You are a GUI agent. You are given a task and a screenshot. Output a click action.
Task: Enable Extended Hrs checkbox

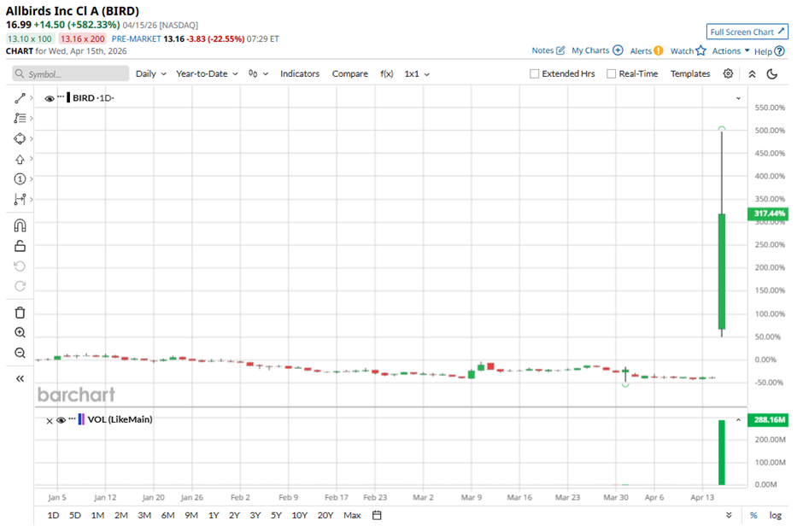(534, 73)
